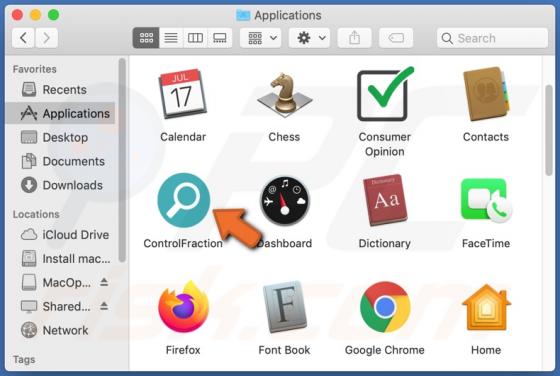Select the Consumer Opinion app icon
The width and height of the screenshot is (560, 376).
pyautogui.click(x=385, y=94)
